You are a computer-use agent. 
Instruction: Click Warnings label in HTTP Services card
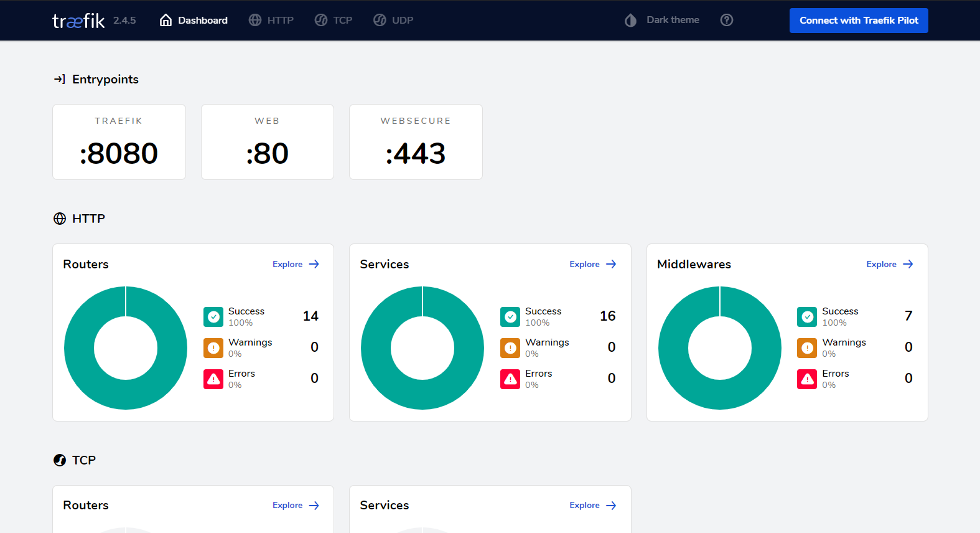(547, 342)
